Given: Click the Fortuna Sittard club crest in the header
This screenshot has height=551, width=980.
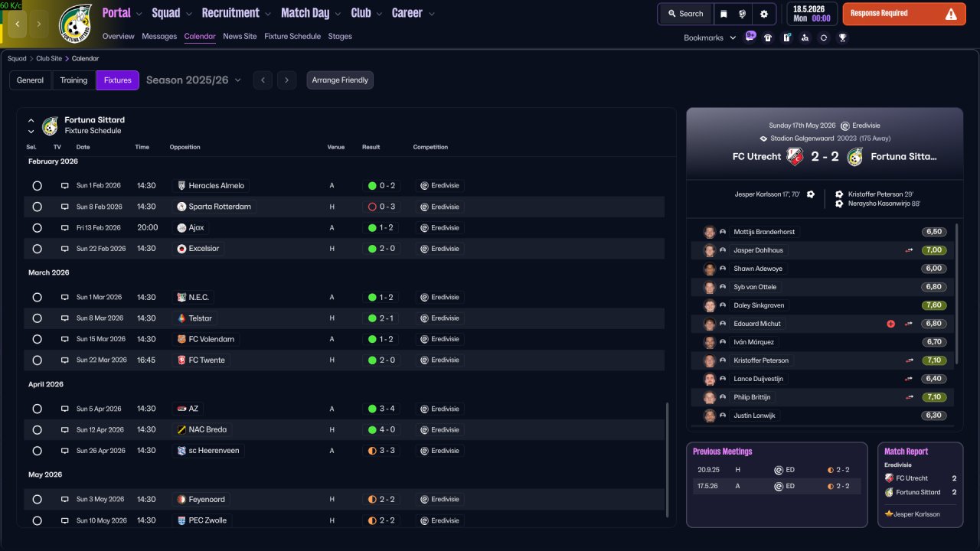Looking at the screenshot, I should pos(75,24).
